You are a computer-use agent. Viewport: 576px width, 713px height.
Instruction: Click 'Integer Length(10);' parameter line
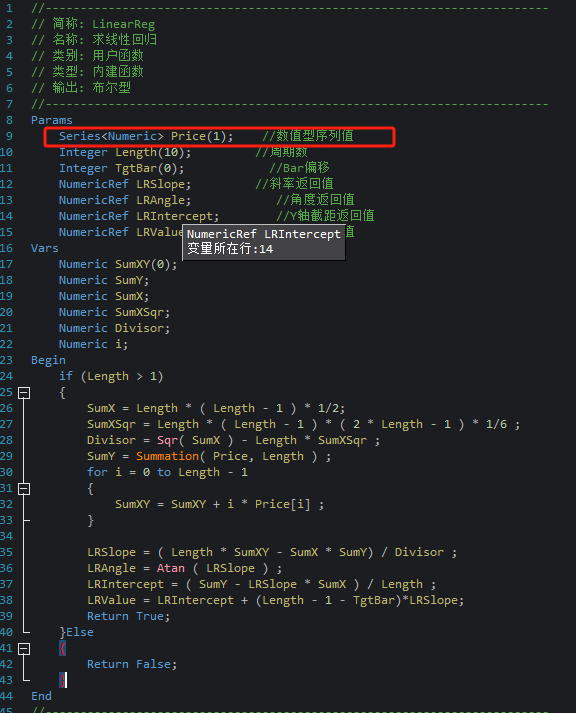tap(125, 152)
